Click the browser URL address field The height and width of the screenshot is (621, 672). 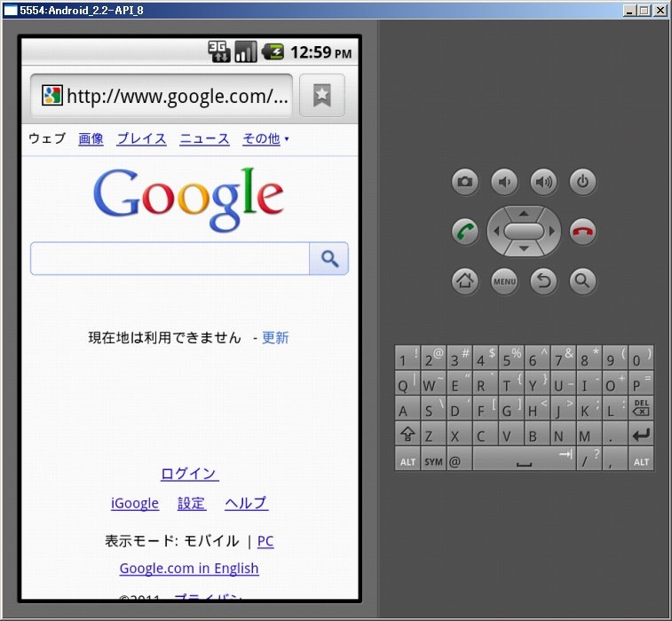[162, 95]
